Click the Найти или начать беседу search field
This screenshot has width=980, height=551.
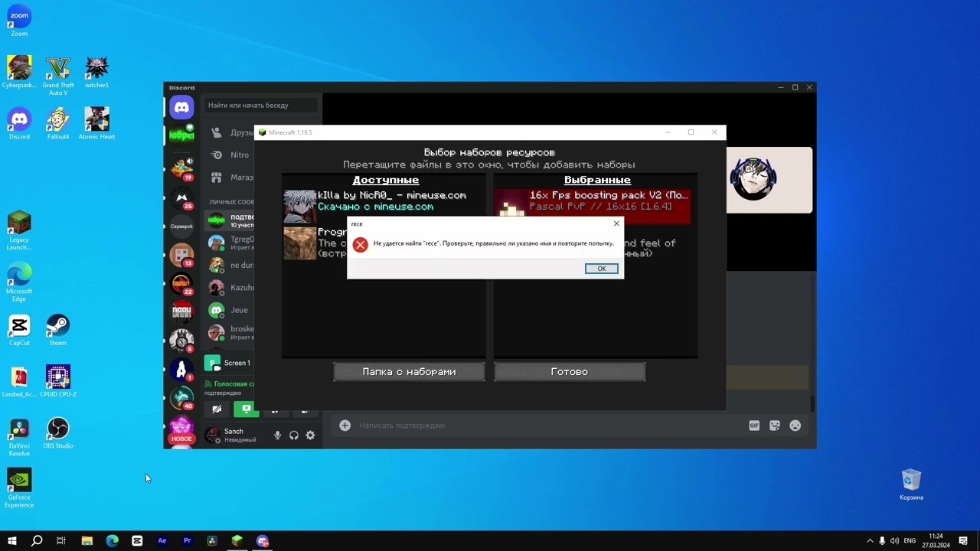pyautogui.click(x=263, y=106)
